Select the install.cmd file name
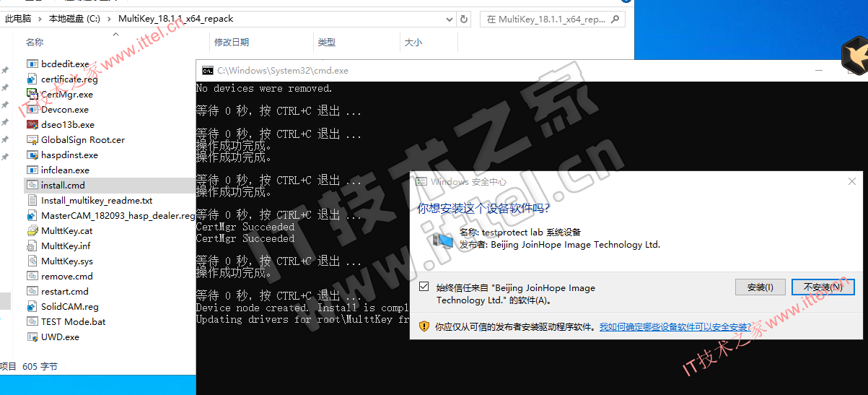Screen dimensions: 868x395 coord(63,186)
